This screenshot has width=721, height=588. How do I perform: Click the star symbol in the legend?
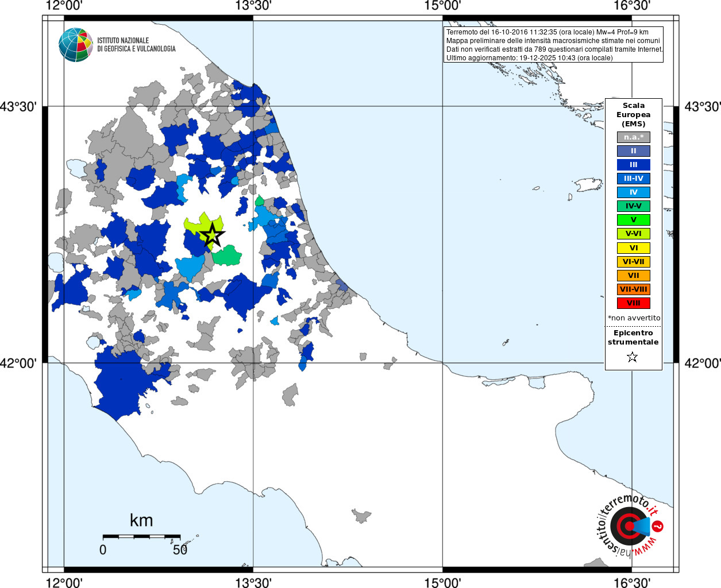[633, 357]
